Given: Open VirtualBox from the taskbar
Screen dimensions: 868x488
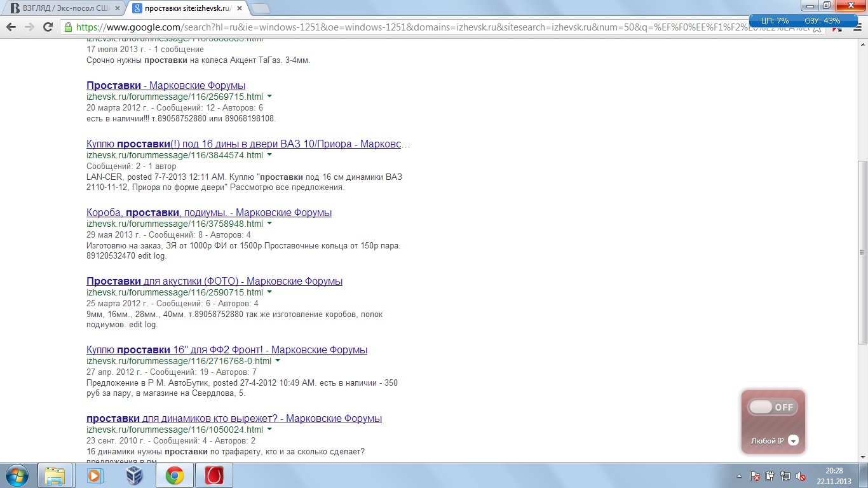Looking at the screenshot, I should tap(134, 475).
